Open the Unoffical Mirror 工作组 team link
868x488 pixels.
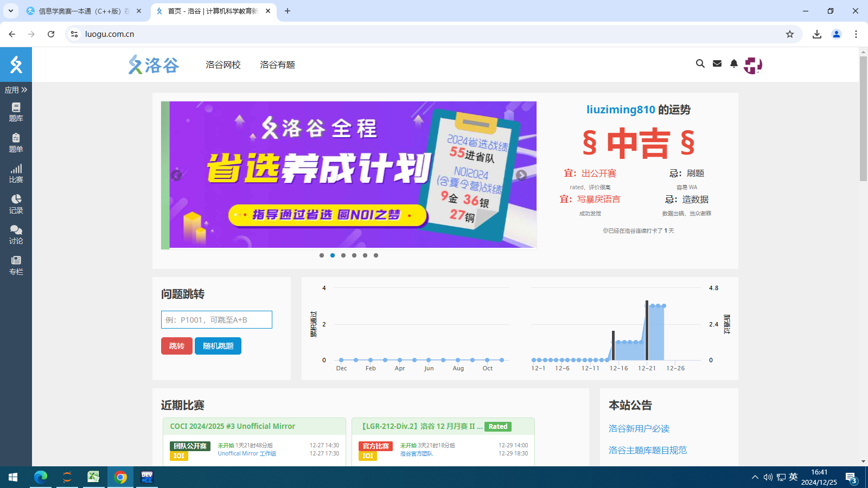pos(247,454)
